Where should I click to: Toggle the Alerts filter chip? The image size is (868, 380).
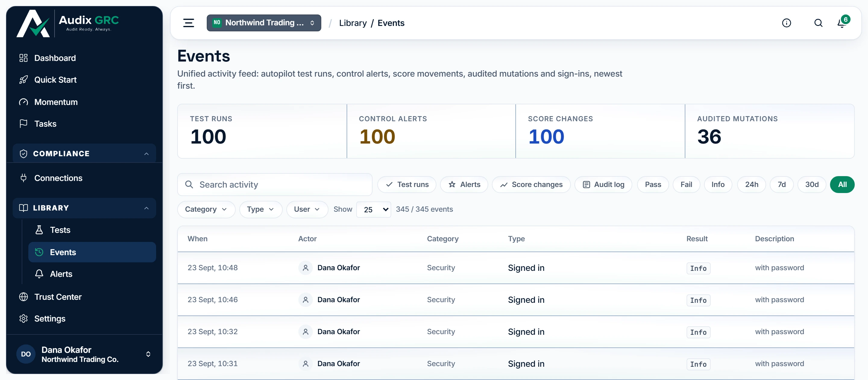tap(464, 185)
